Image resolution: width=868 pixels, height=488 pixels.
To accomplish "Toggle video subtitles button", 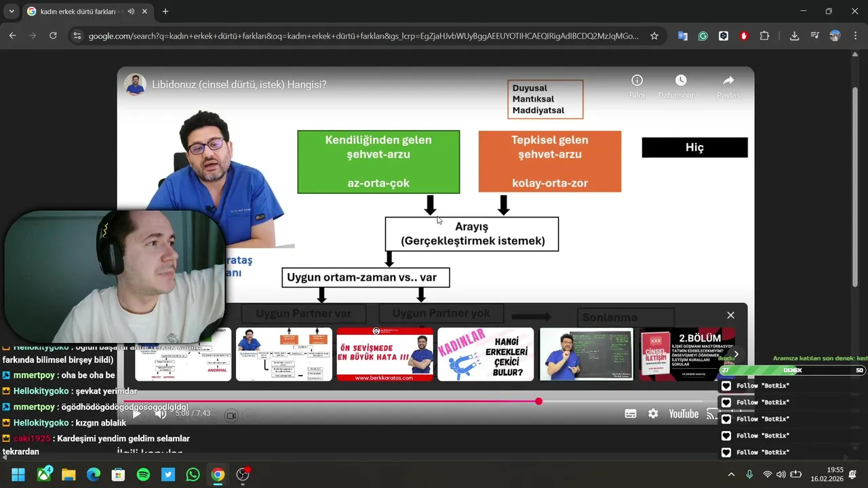I will [631, 413].
